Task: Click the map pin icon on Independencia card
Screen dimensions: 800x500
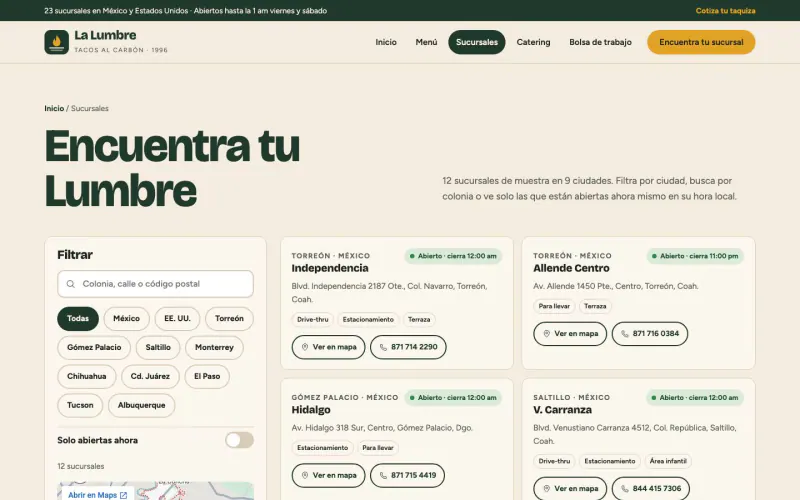Action: point(305,347)
